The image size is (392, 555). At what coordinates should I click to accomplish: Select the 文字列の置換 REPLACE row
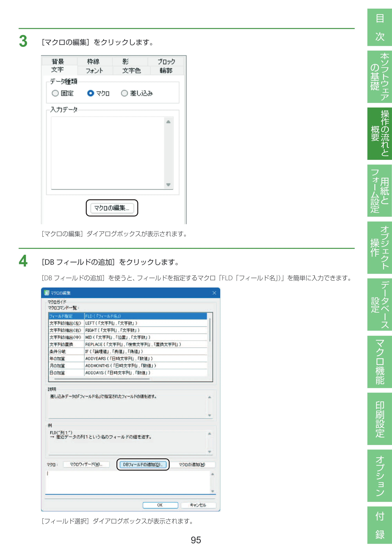click(128, 344)
